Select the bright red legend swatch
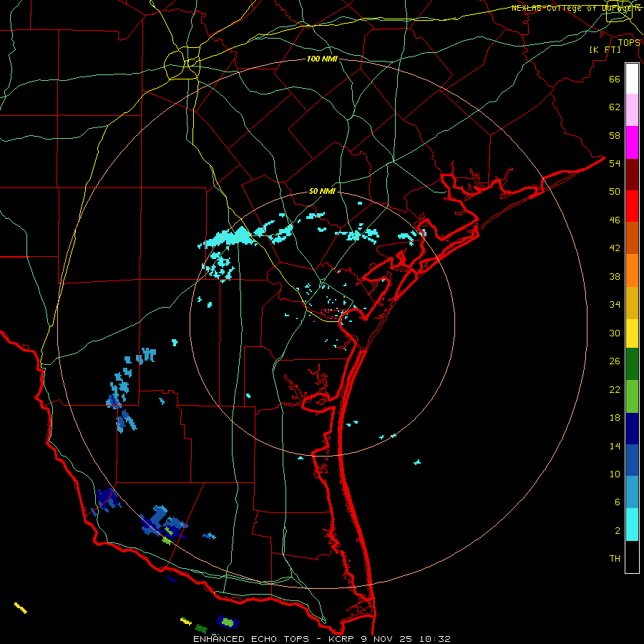This screenshot has width=644, height=644. pyautogui.click(x=632, y=206)
